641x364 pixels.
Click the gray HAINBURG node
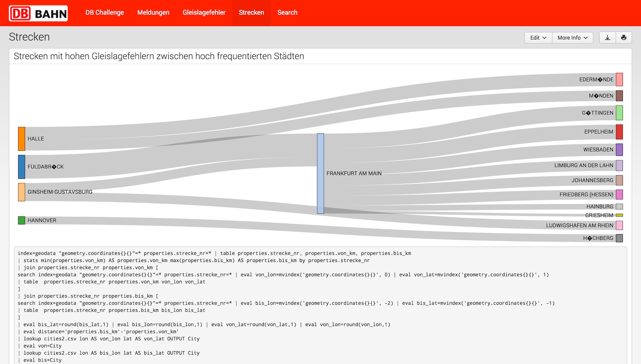[619, 207]
